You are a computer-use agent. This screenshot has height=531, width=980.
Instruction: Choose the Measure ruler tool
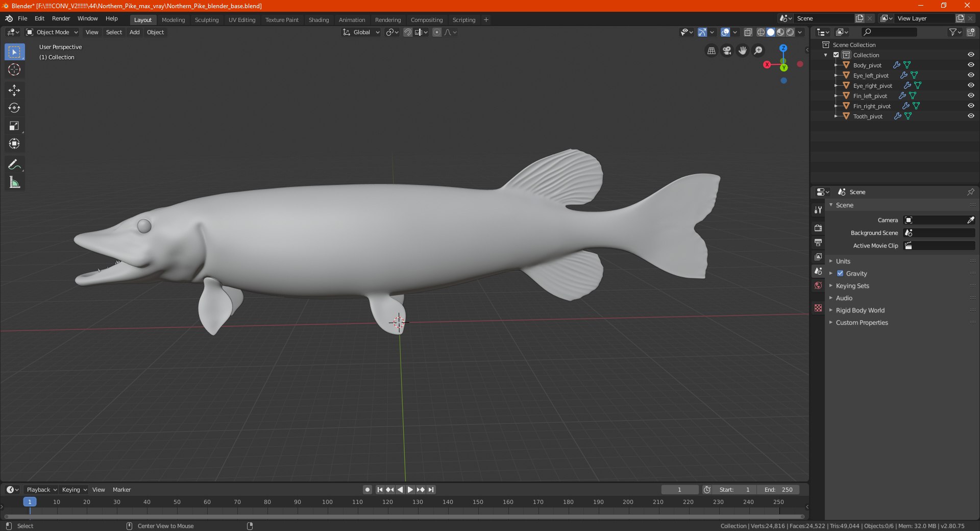point(14,182)
